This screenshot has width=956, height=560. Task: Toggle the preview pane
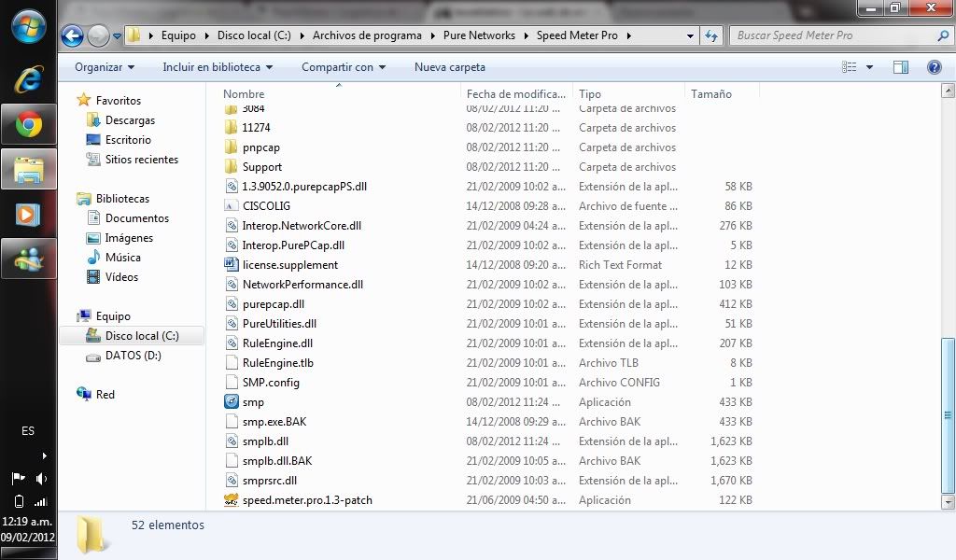(x=901, y=67)
